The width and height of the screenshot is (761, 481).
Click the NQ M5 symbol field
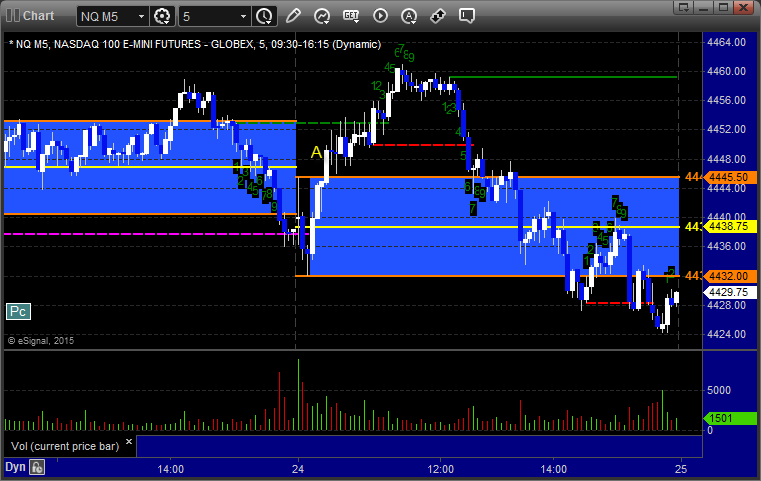(113, 17)
